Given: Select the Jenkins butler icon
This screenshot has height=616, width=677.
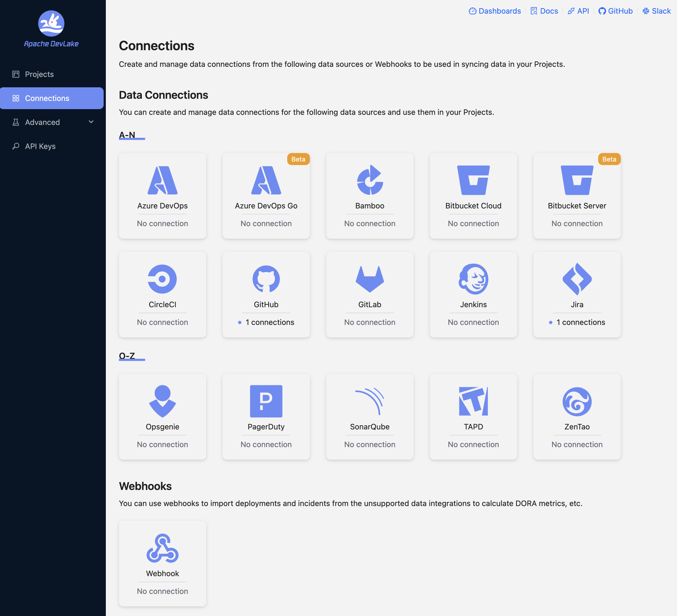Looking at the screenshot, I should coord(473,279).
